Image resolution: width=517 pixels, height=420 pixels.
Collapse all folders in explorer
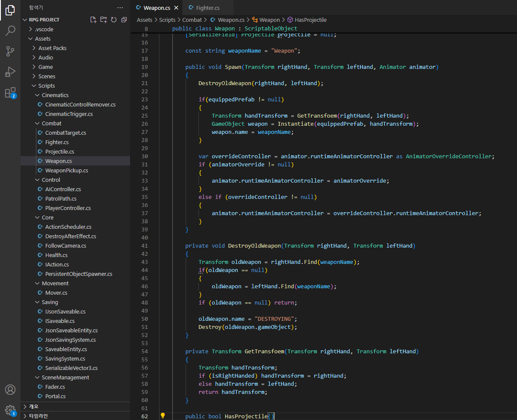(x=124, y=20)
